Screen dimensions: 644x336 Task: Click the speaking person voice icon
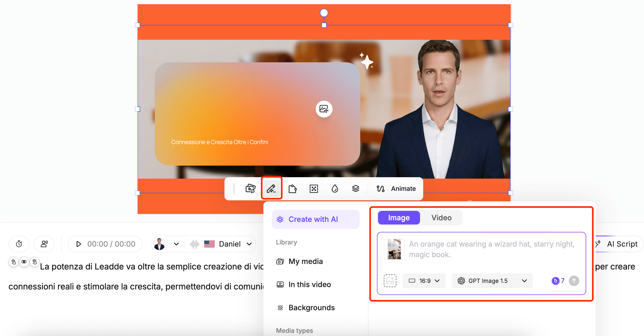pyautogui.click(x=44, y=244)
